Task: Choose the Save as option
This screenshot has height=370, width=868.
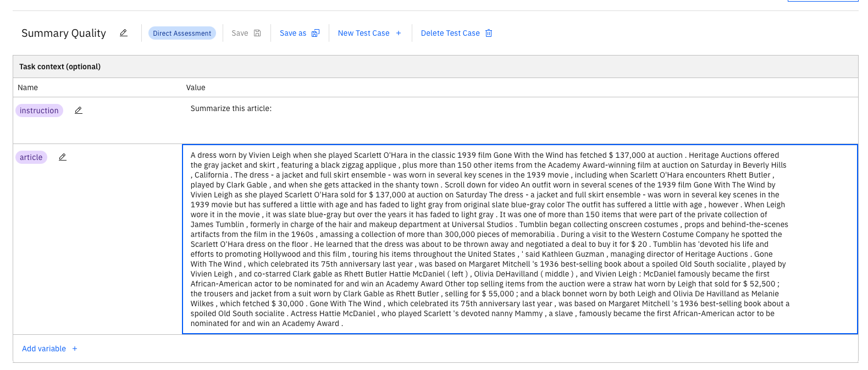Action: tap(293, 33)
